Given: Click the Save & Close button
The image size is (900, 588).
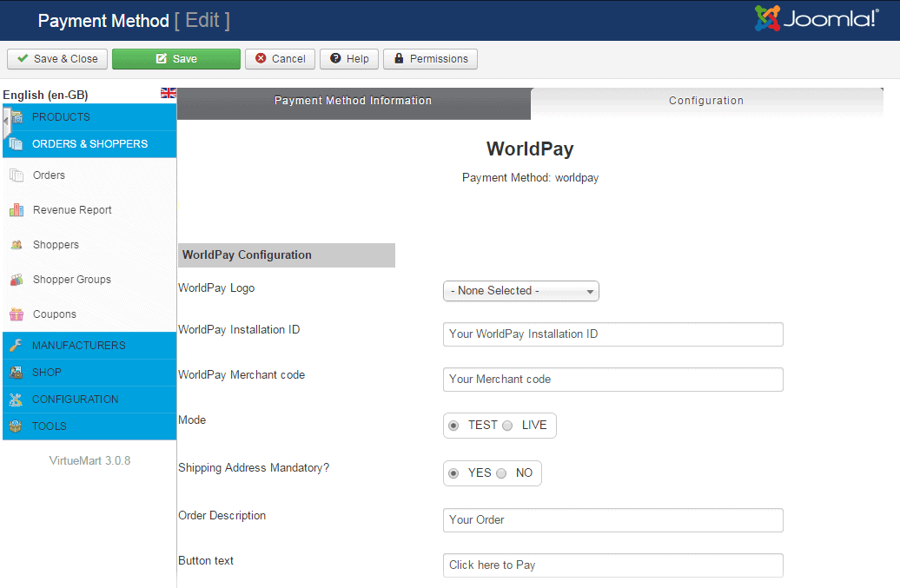Looking at the screenshot, I should click(x=57, y=58).
